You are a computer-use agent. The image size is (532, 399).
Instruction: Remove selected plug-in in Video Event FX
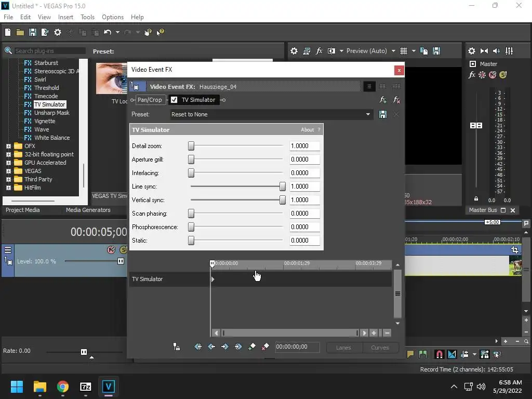(396, 100)
